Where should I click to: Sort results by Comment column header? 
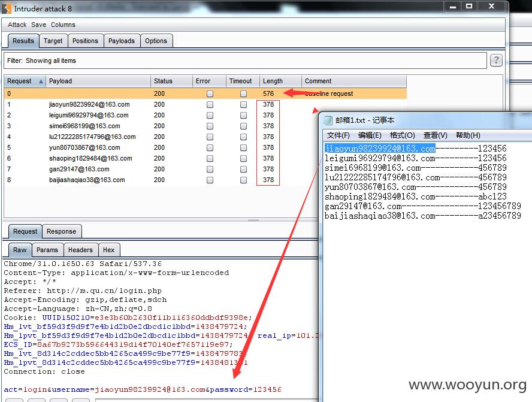(x=354, y=81)
